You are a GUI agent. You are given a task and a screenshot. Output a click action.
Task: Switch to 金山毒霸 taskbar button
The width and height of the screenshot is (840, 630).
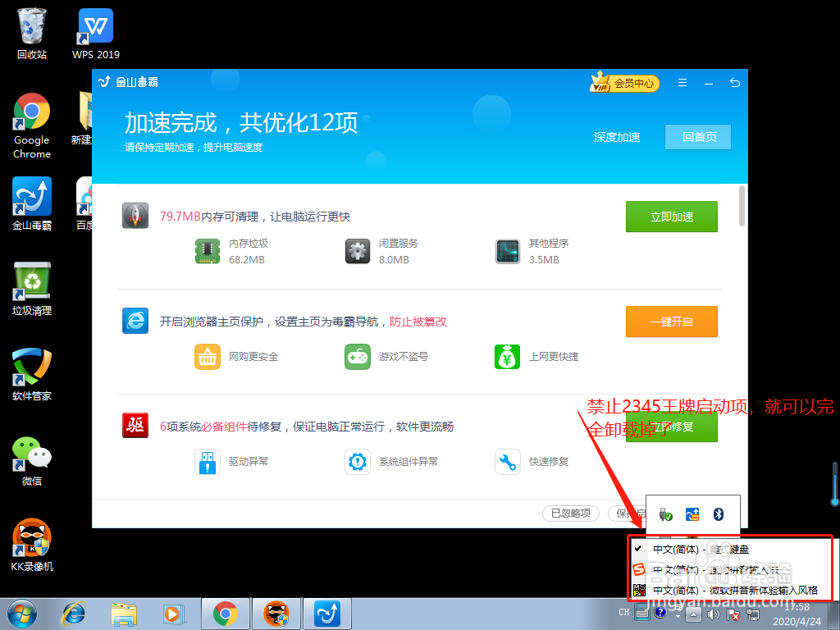click(x=326, y=614)
